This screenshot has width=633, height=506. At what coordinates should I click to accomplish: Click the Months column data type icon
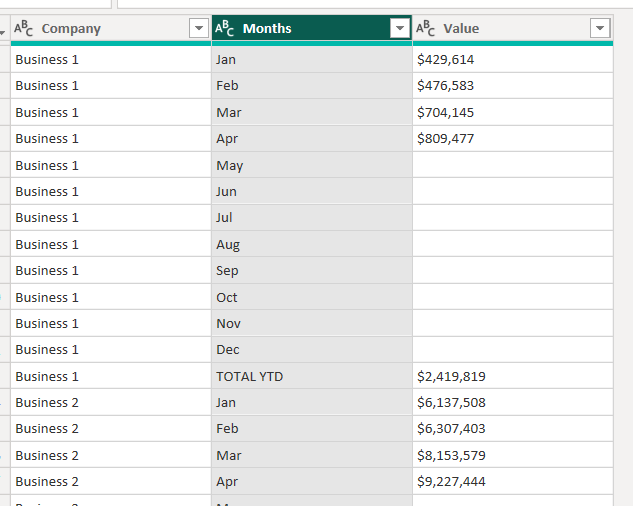pyautogui.click(x=224, y=28)
